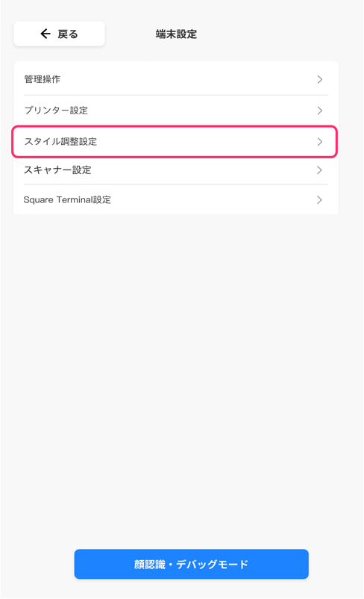The width and height of the screenshot is (364, 599).
Task: Go back using the 戻る button
Action: pos(59,34)
